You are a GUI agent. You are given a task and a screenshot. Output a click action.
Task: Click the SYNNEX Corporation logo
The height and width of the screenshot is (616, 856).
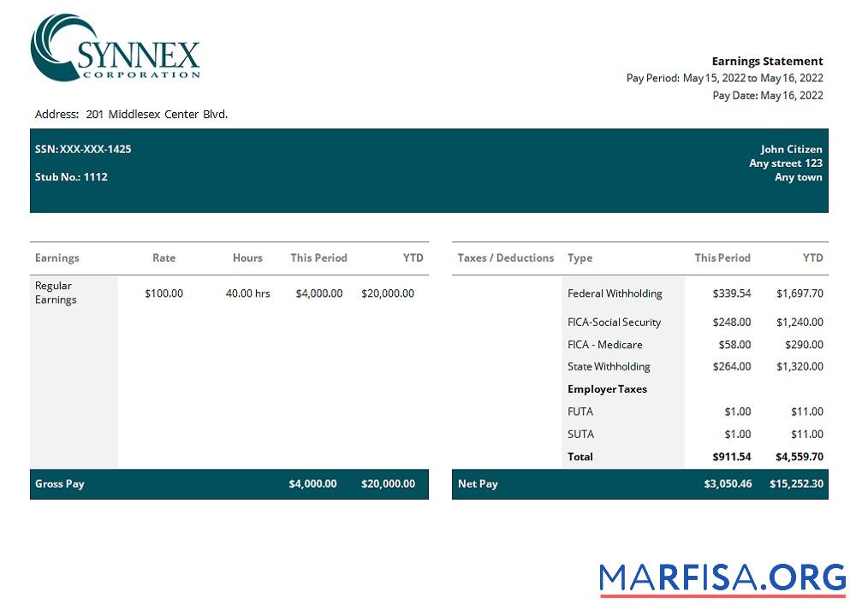coord(116,49)
